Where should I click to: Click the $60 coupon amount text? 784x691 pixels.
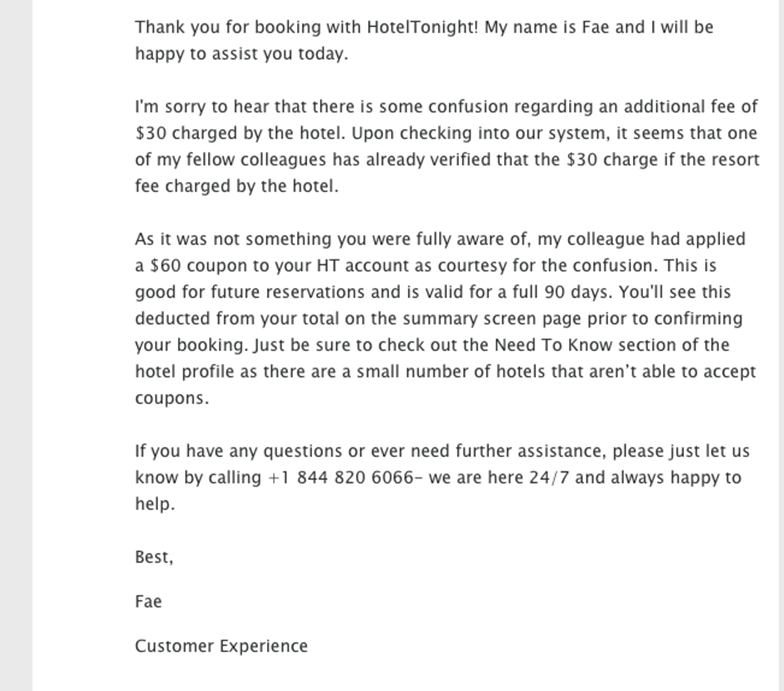(165, 266)
